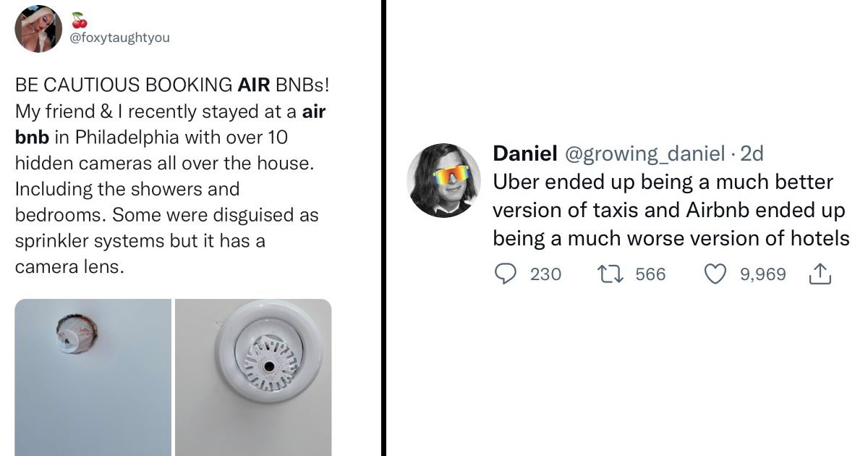This screenshot has width=868, height=456.
Task: Click the 566 retweets count
Action: (x=650, y=274)
